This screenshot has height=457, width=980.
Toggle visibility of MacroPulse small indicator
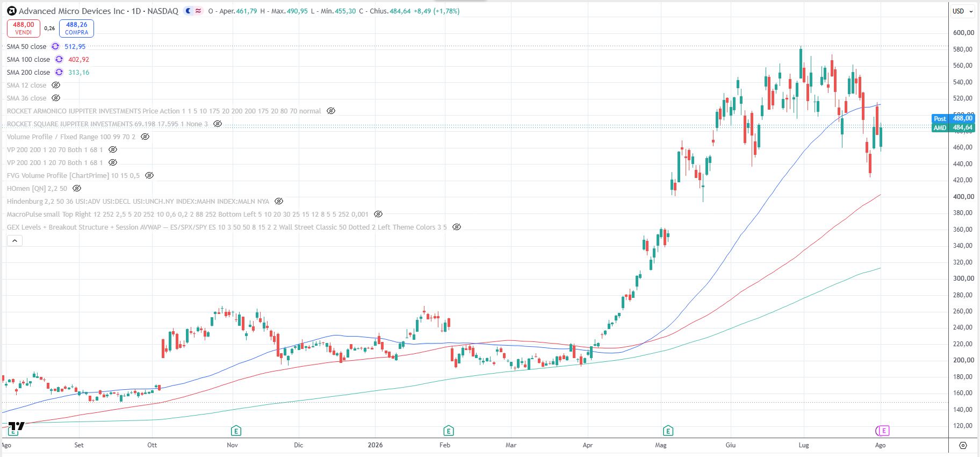click(x=378, y=215)
